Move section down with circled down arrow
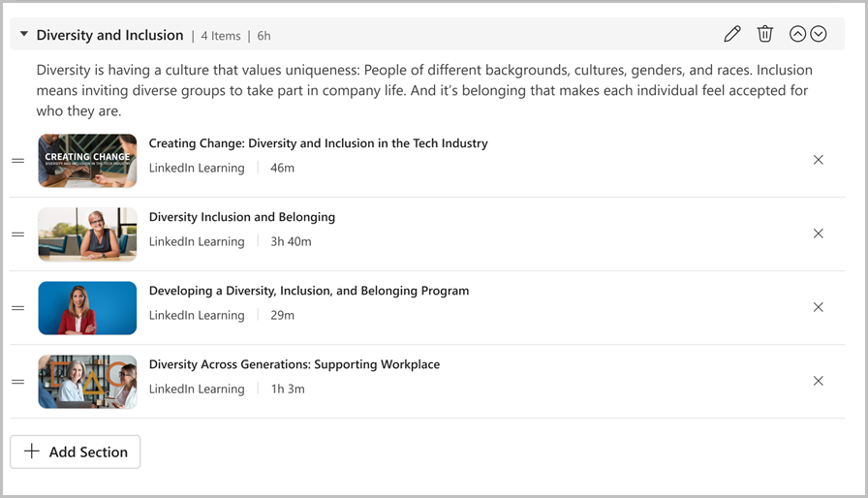Viewport: 868px width, 498px height. click(x=819, y=34)
